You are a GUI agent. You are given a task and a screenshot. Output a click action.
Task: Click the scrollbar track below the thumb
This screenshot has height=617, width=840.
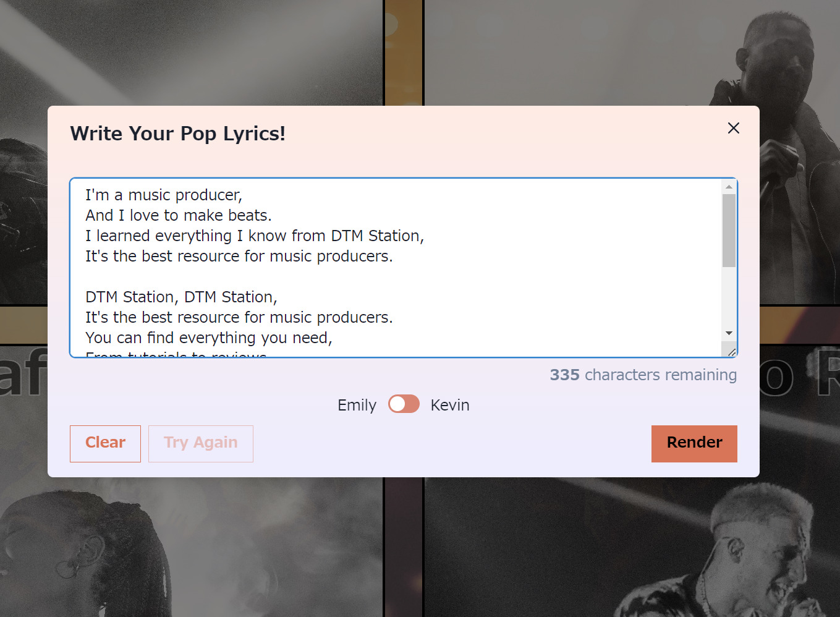729,297
